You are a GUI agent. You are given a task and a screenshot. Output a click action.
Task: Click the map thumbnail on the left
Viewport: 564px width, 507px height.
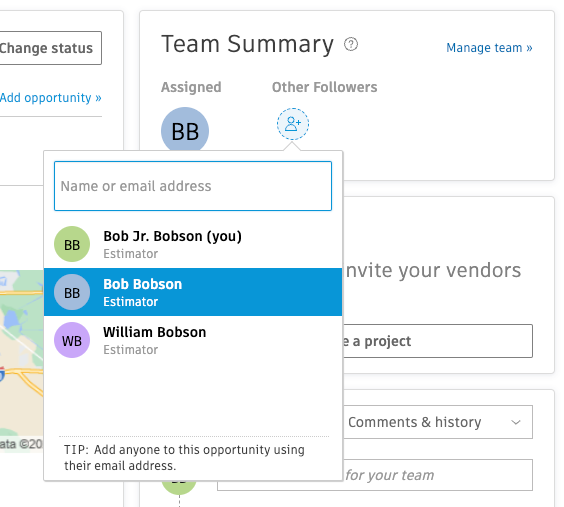click(x=22, y=361)
